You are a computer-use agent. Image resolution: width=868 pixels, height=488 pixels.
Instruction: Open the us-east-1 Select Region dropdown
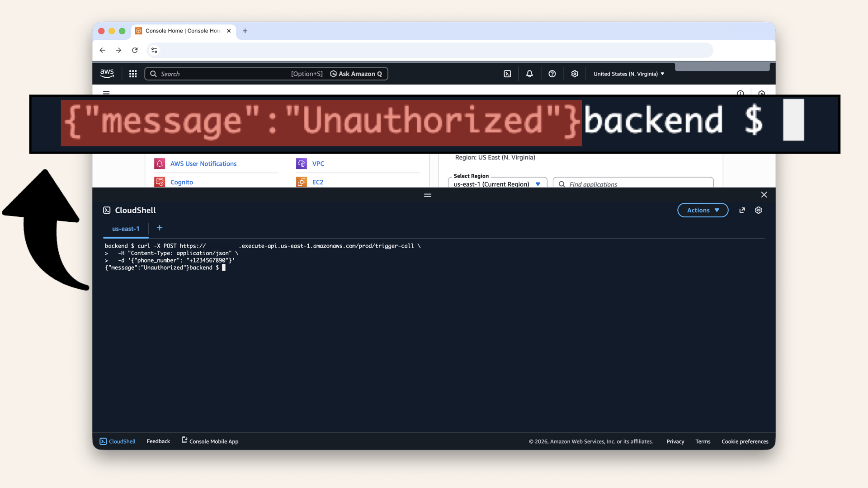coord(497,184)
